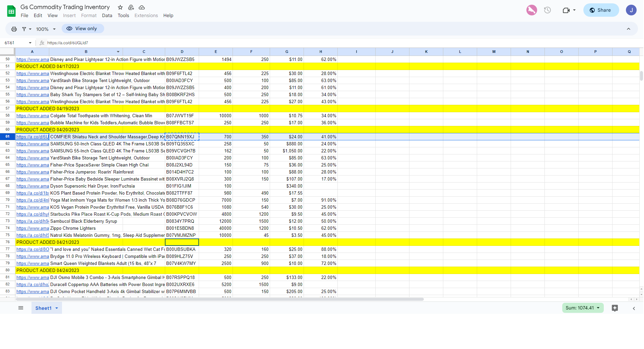Select column A header

point(32,52)
